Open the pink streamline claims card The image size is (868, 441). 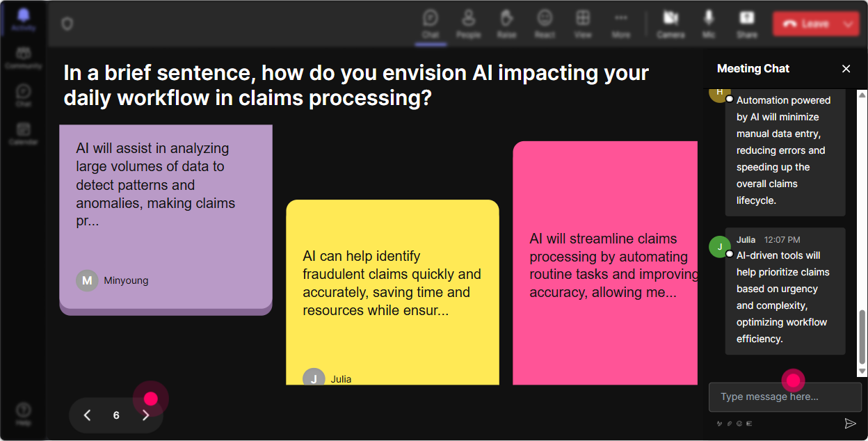[605, 263]
